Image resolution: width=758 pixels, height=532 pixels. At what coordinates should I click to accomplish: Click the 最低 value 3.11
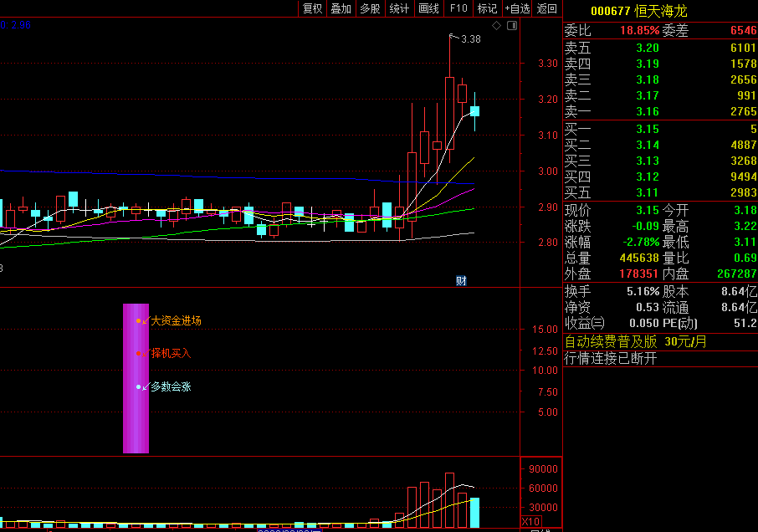tap(745, 242)
